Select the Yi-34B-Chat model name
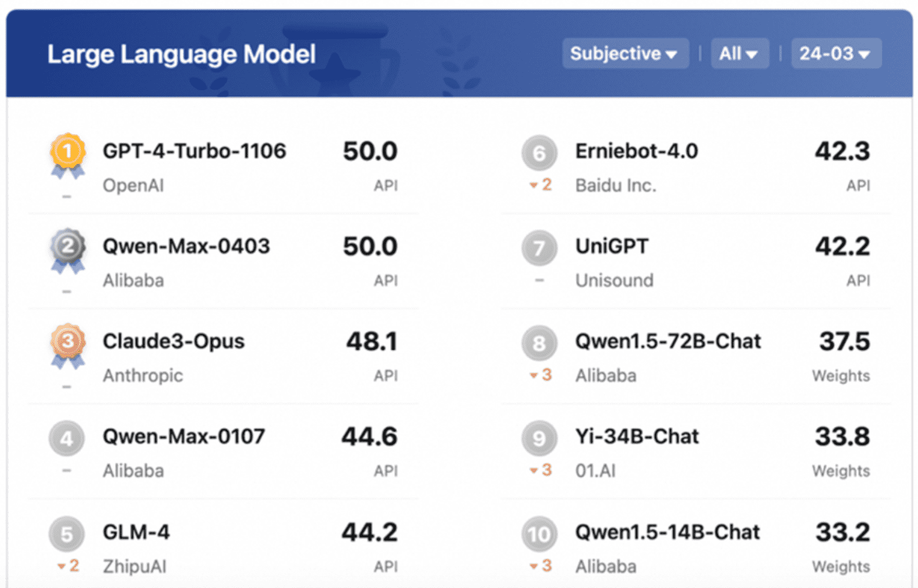The height and width of the screenshot is (588, 918). click(637, 436)
